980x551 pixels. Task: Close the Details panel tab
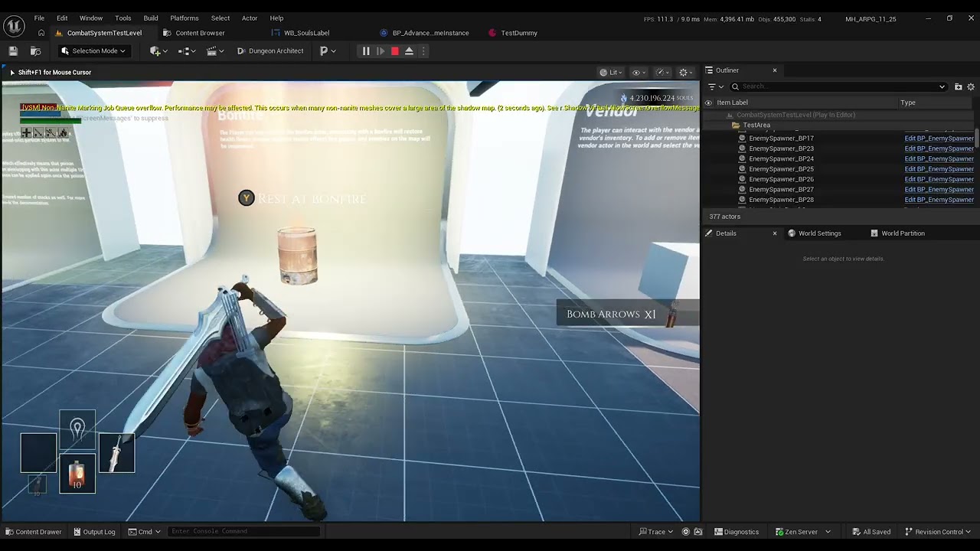(774, 233)
